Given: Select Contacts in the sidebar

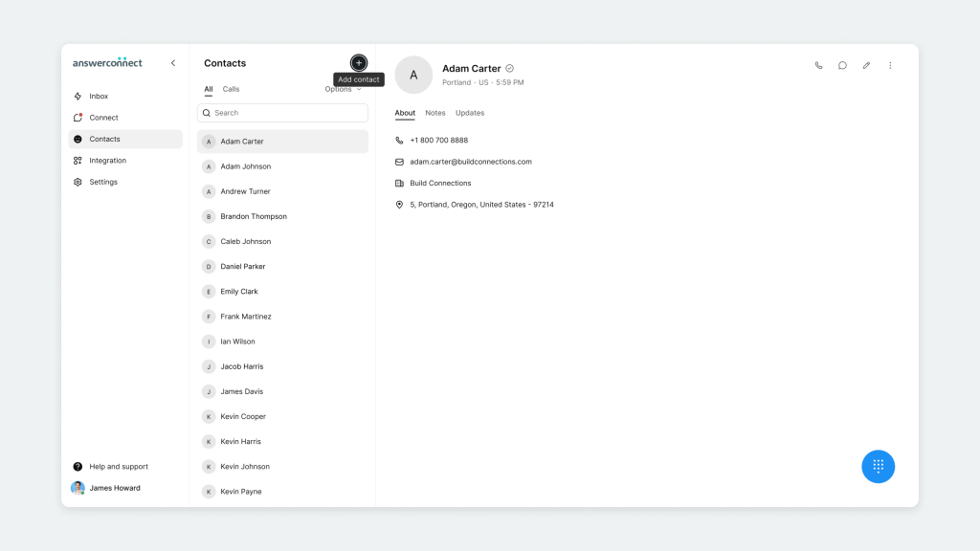Looking at the screenshot, I should click(125, 139).
